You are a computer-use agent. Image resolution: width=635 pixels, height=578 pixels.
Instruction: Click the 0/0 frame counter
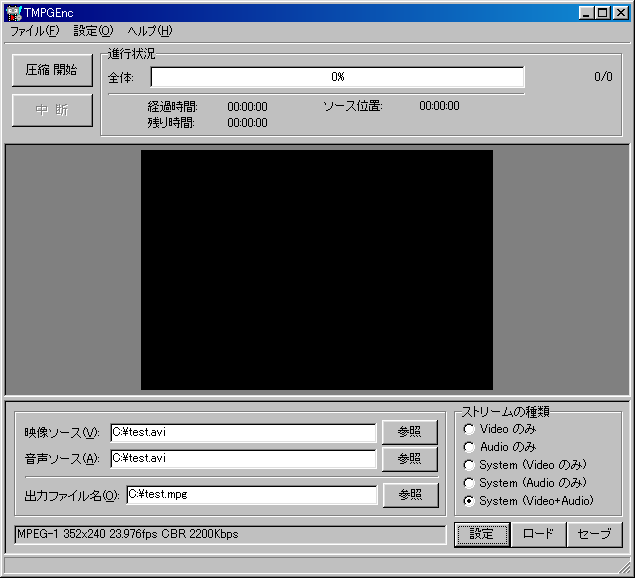(x=603, y=77)
